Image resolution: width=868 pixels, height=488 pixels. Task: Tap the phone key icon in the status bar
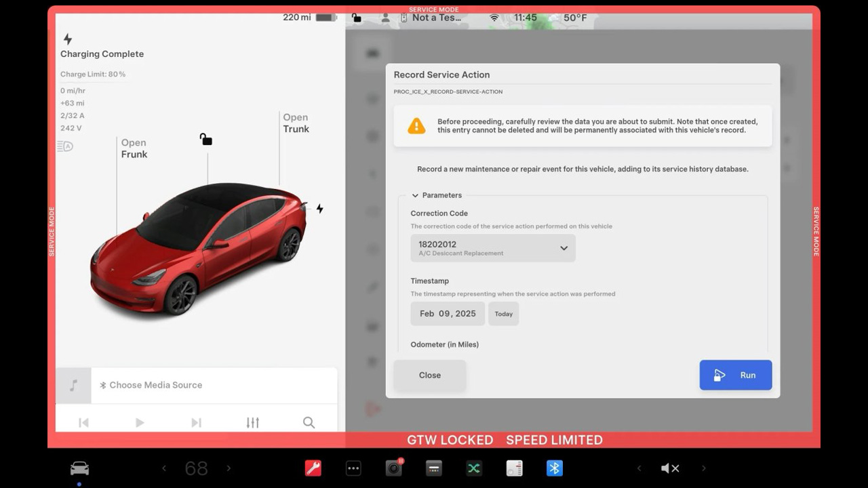pos(404,18)
